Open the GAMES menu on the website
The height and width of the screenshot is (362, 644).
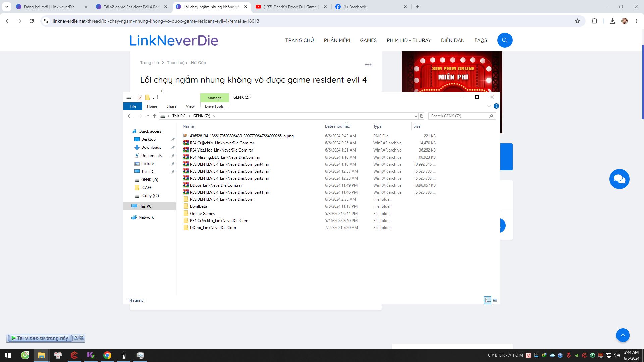pos(368,40)
